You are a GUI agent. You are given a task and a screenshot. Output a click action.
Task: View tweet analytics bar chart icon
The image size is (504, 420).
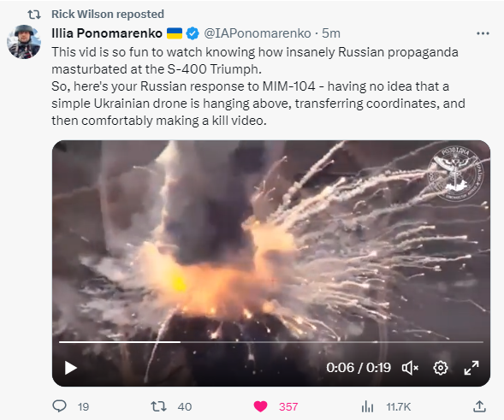(367, 406)
